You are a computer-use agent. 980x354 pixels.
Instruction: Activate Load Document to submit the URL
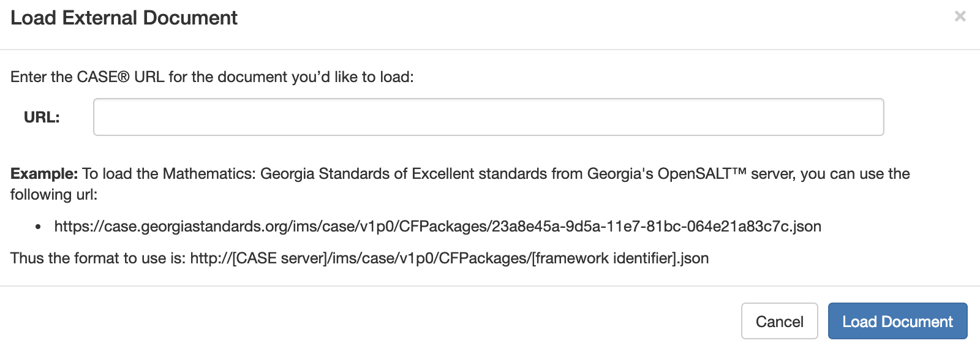click(x=897, y=321)
